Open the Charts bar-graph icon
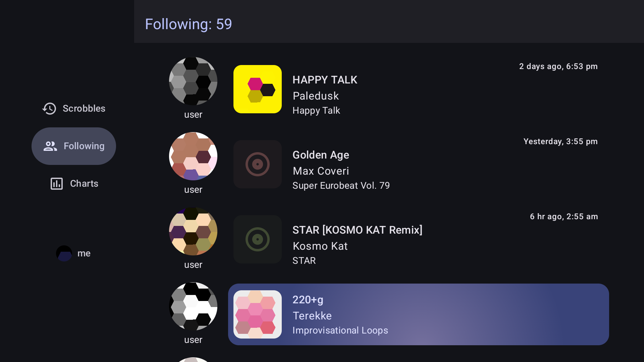This screenshot has height=362, width=644. tap(57, 184)
